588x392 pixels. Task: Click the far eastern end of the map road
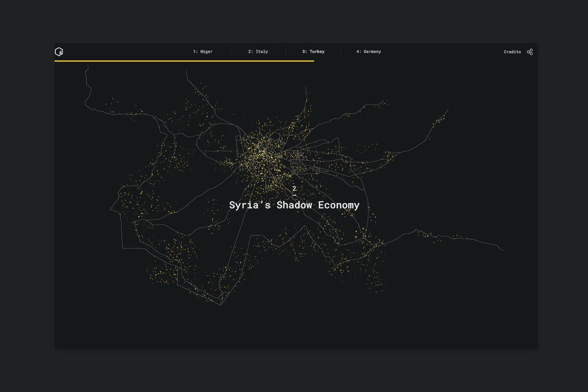503,250
